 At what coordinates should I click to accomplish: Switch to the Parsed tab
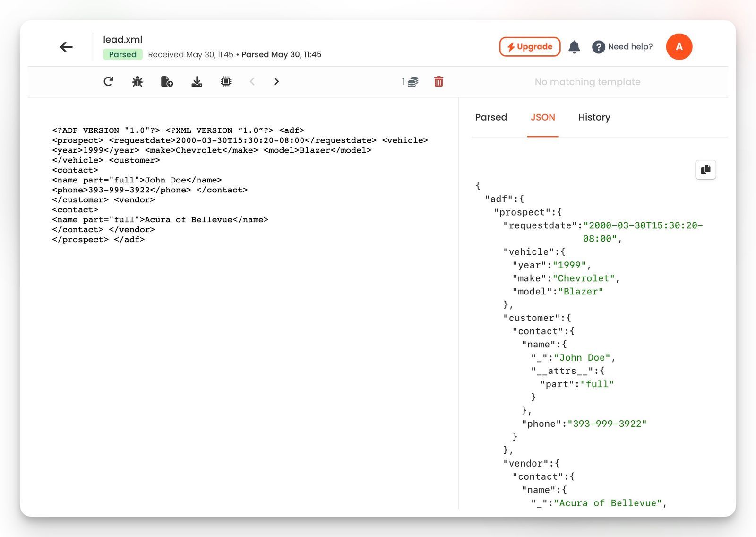(491, 117)
